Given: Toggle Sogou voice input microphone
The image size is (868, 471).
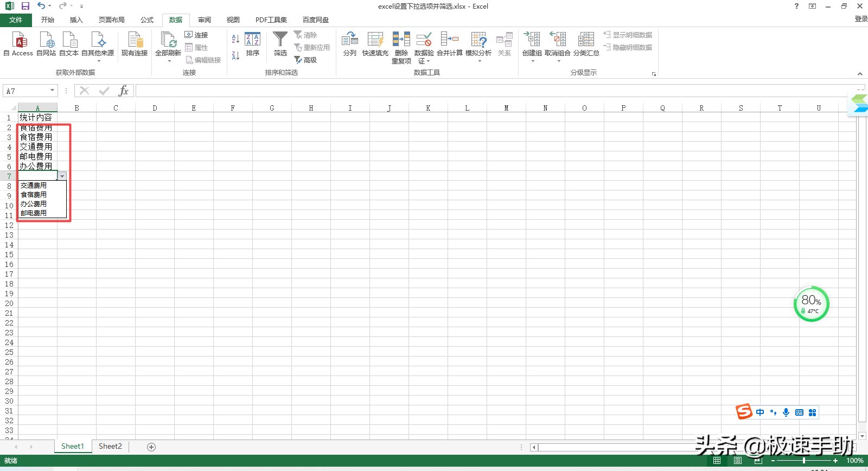Looking at the screenshot, I should pyautogui.click(x=786, y=412).
